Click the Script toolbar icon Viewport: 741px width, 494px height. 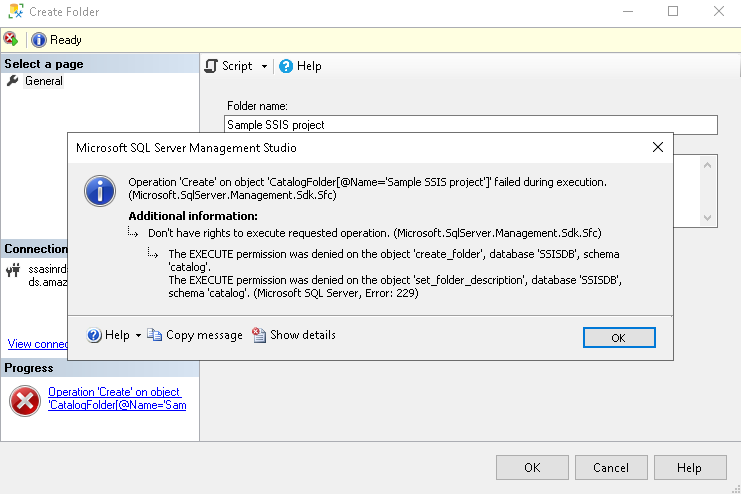[x=211, y=66]
